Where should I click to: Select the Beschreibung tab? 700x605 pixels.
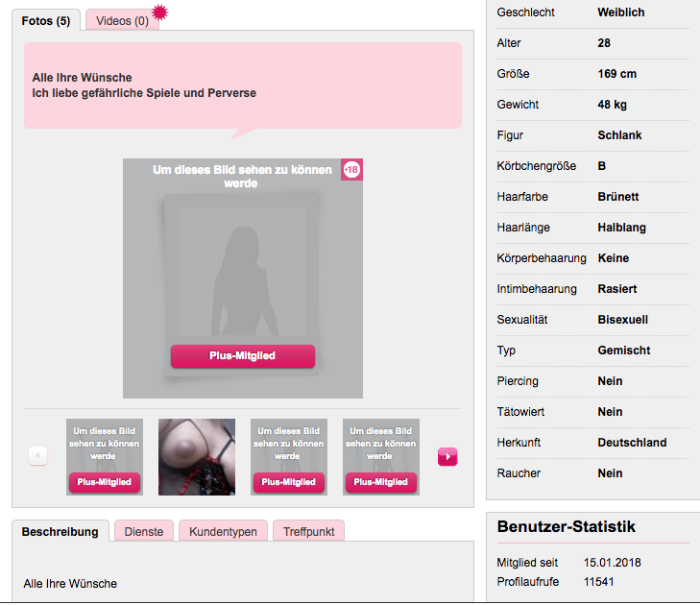(x=60, y=531)
